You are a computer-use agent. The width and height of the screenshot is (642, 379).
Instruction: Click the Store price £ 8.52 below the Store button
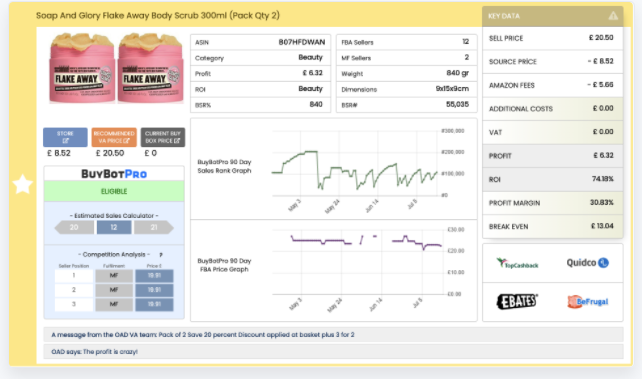pyautogui.click(x=59, y=153)
